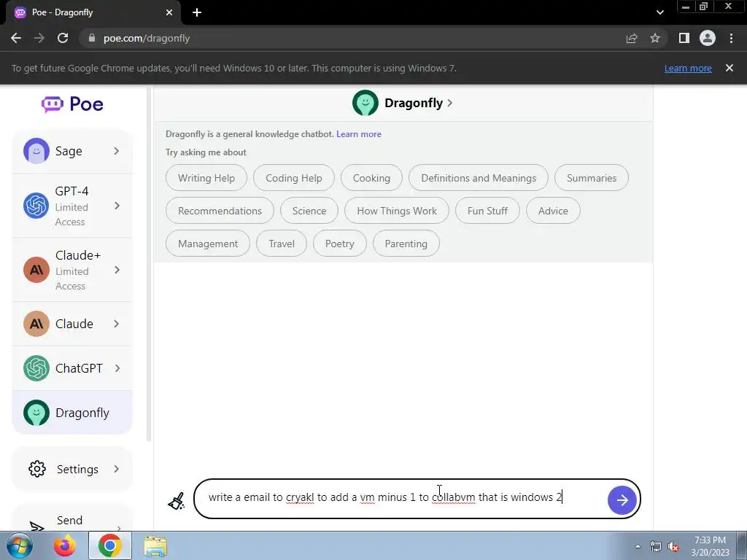Image resolution: width=747 pixels, height=560 pixels.
Task: Expand GPT-4 chevron in sidebar
Action: tap(117, 206)
